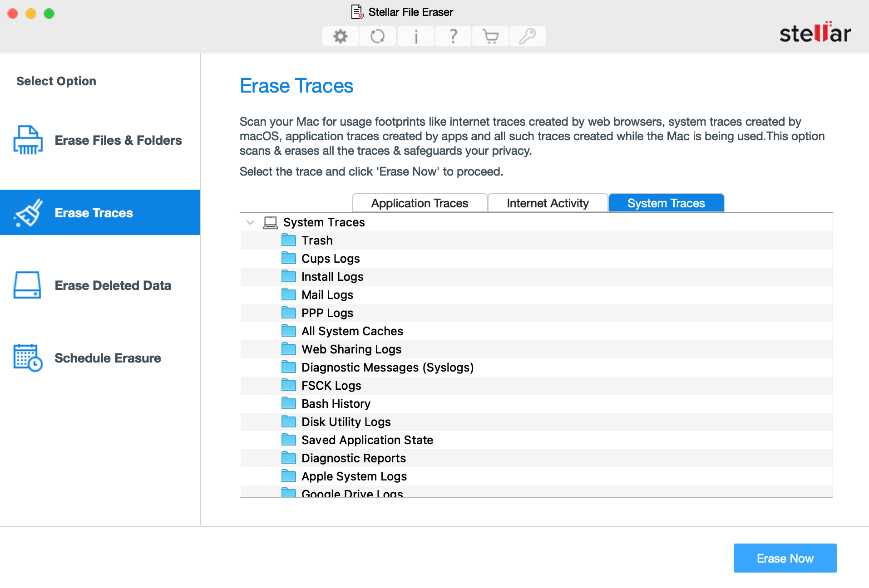Select the Apple System Logs row
The height and width of the screenshot is (588, 869).
tap(536, 476)
